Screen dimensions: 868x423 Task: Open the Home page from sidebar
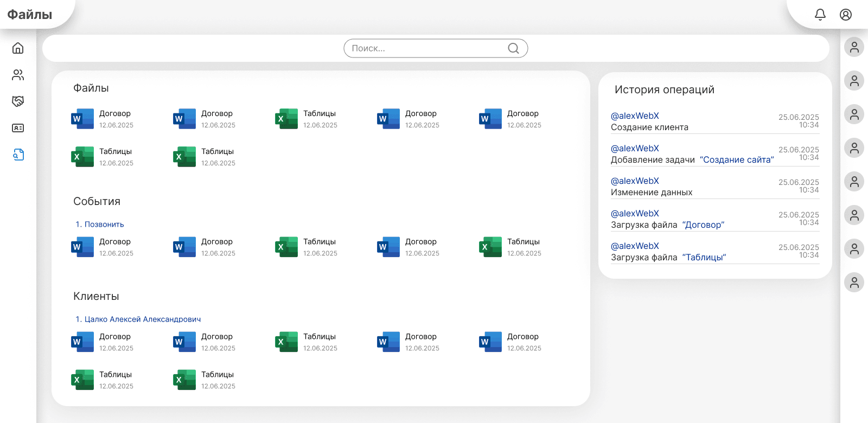pos(18,48)
